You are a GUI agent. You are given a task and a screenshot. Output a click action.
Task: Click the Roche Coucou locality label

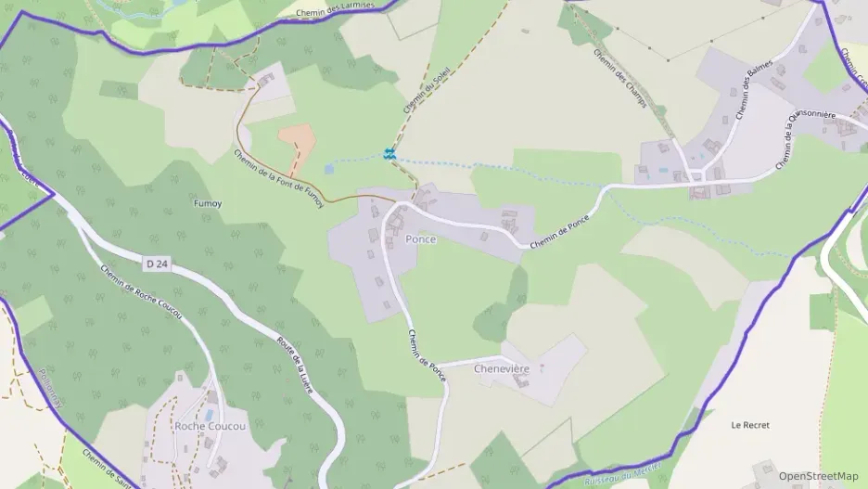coord(210,427)
